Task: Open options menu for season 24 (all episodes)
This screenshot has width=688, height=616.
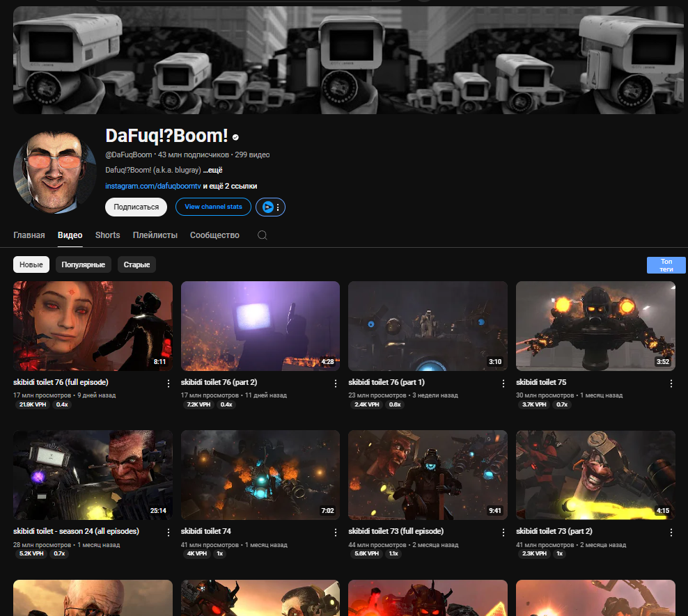Action: pos(168,532)
